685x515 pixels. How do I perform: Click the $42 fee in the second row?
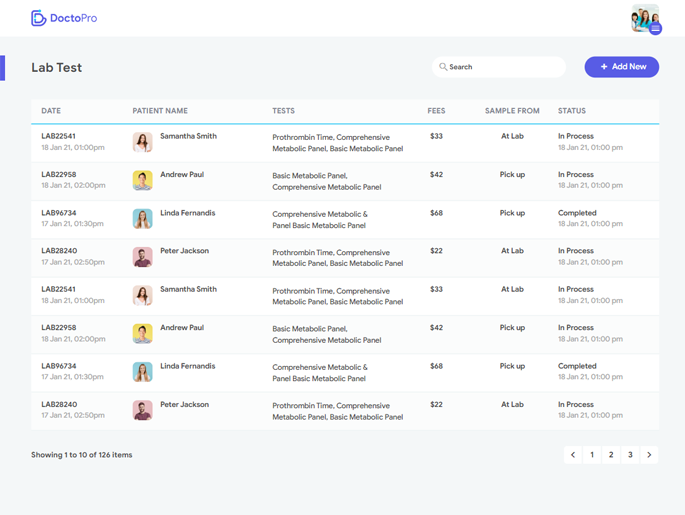coord(436,174)
